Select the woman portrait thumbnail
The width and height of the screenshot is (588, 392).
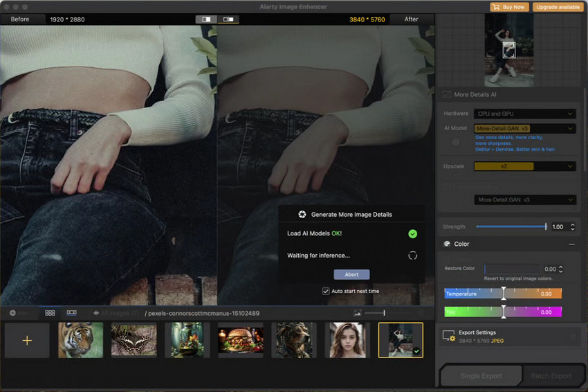pyautogui.click(x=347, y=340)
